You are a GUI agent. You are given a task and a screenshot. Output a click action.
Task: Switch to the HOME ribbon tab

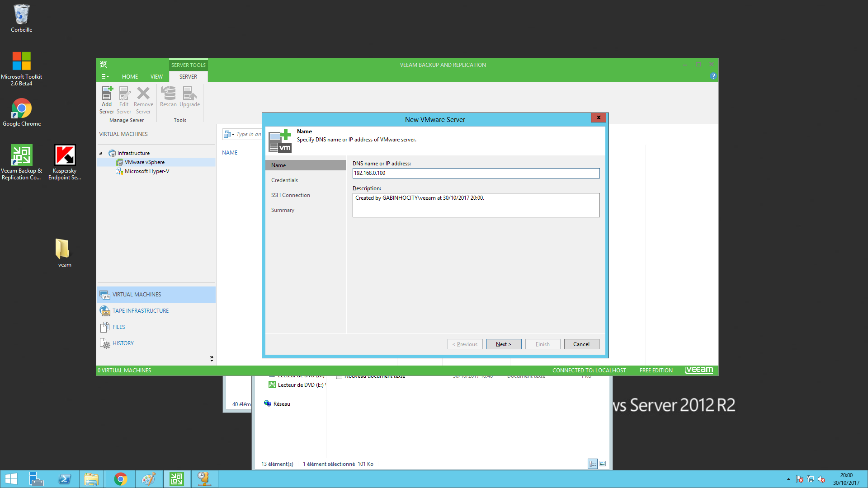click(130, 77)
